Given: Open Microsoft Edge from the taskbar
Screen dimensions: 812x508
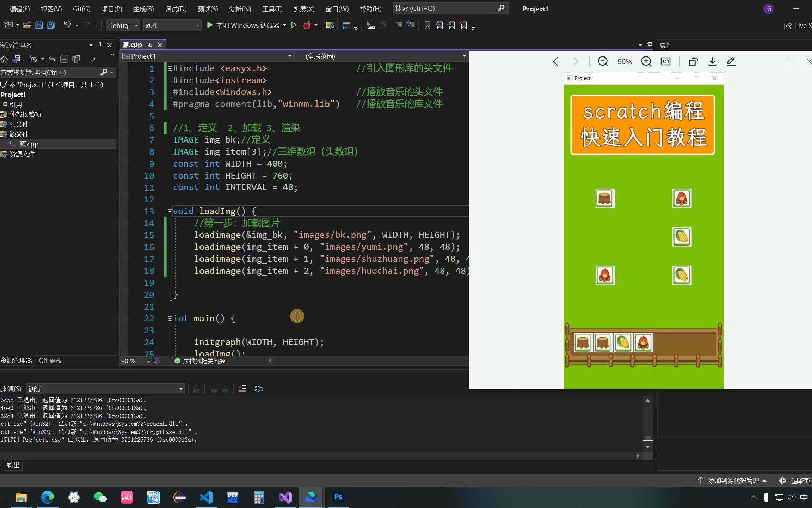Looking at the screenshot, I should 48,497.
